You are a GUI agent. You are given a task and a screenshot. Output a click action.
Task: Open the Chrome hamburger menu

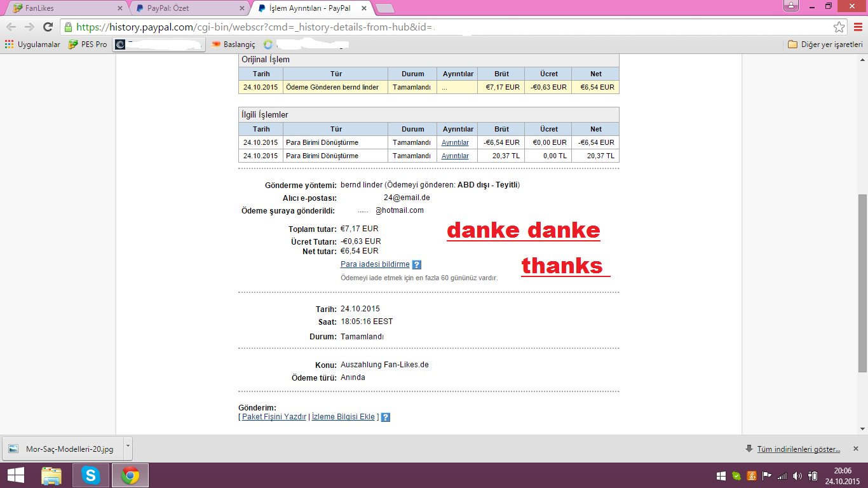(858, 27)
